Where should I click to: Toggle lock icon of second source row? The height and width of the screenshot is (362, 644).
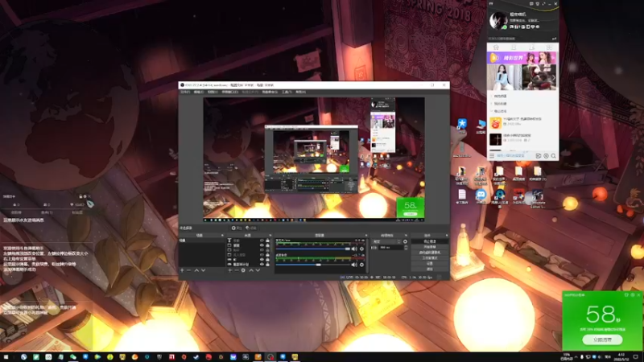point(267,245)
